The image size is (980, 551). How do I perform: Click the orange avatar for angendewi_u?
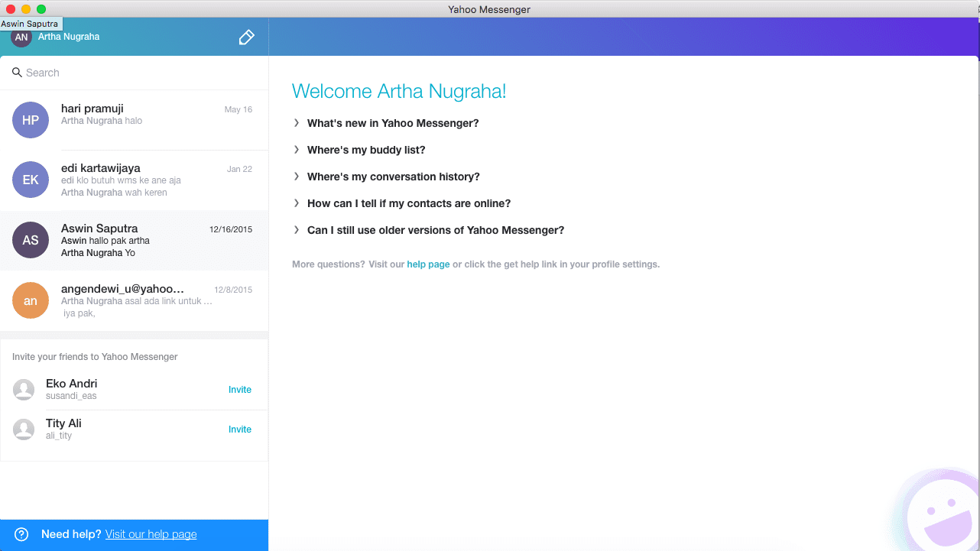[31, 300]
